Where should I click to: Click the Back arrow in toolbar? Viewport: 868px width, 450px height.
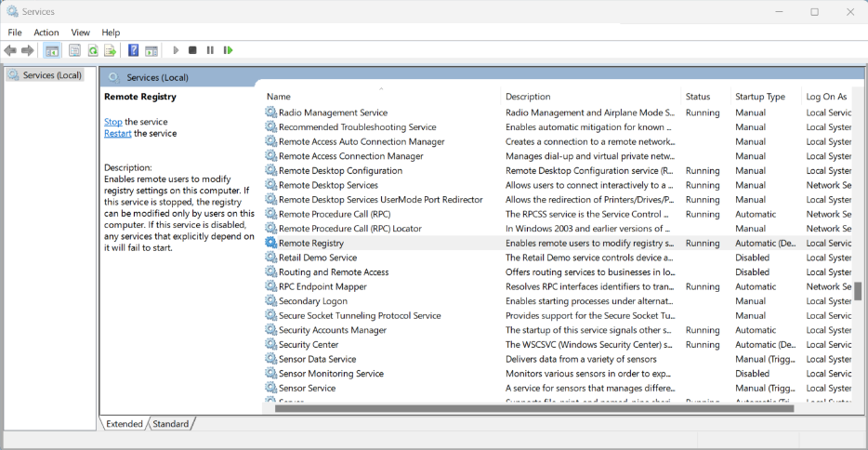[x=10, y=50]
